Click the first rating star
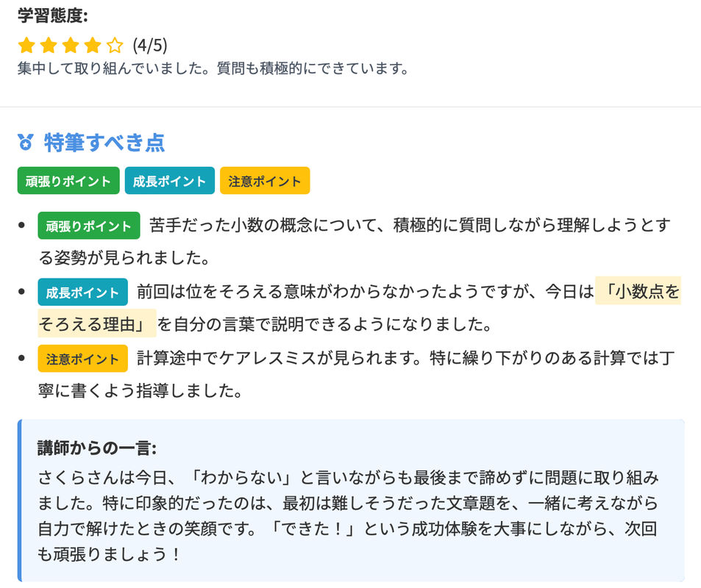The height and width of the screenshot is (588, 701). click(26, 45)
